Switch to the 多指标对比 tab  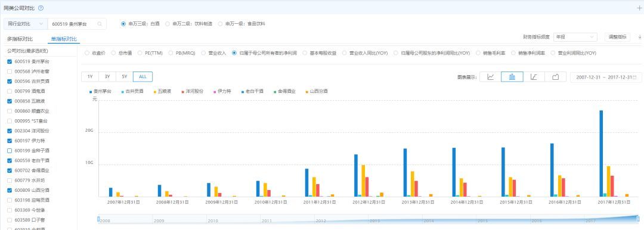(20, 39)
